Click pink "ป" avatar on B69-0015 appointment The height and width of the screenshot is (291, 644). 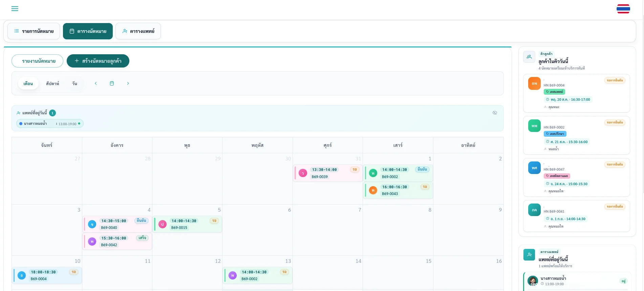[x=163, y=225]
